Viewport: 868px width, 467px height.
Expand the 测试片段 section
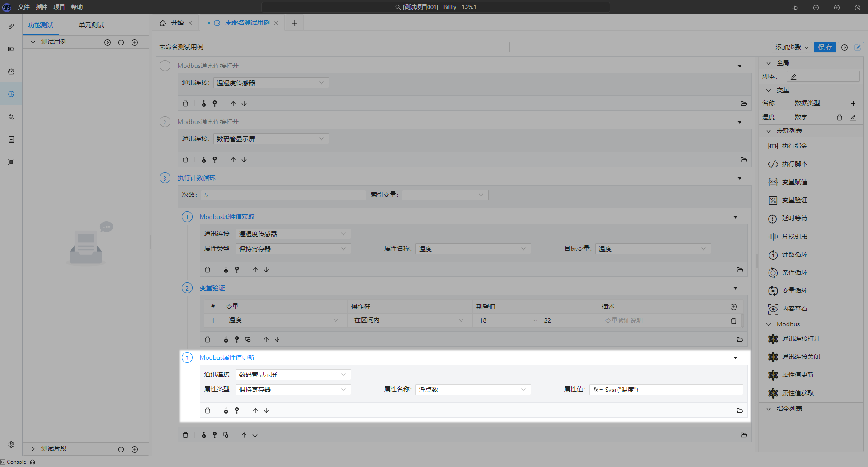pos(33,448)
